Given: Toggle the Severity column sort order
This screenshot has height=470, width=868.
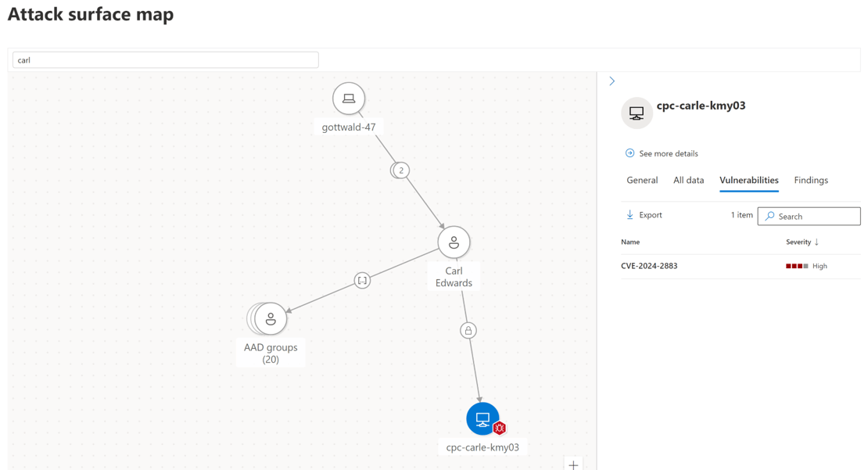Looking at the screenshot, I should click(800, 242).
